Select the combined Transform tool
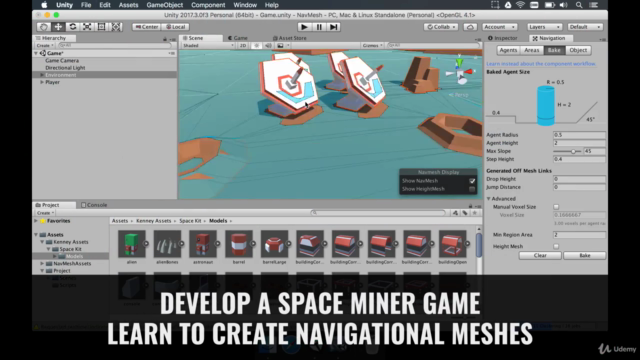This screenshot has height=360, width=640. [116, 27]
